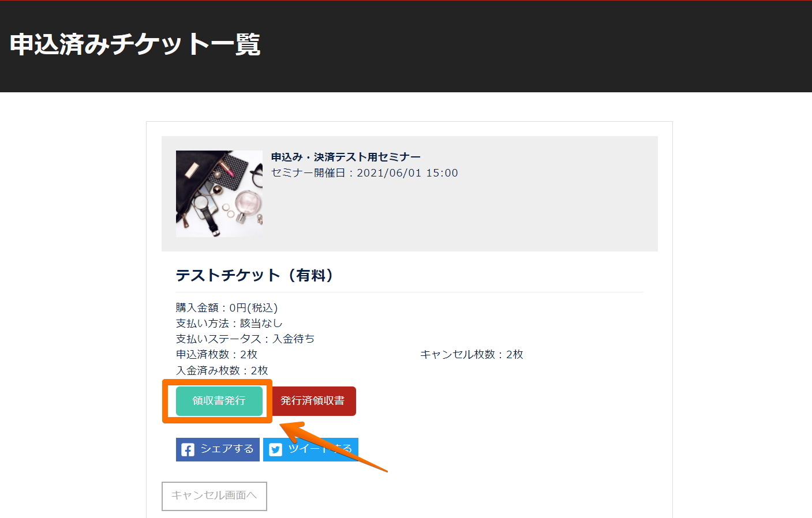Screen dimensions: 812x518
Task: Click the テストチケット(有料) ticket heading
Action: click(255, 275)
